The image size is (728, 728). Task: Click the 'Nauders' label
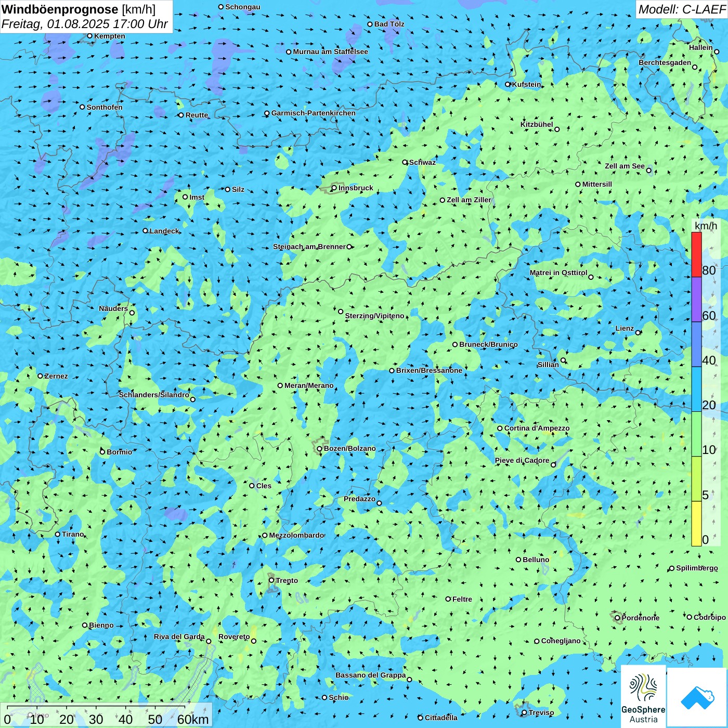click(113, 308)
